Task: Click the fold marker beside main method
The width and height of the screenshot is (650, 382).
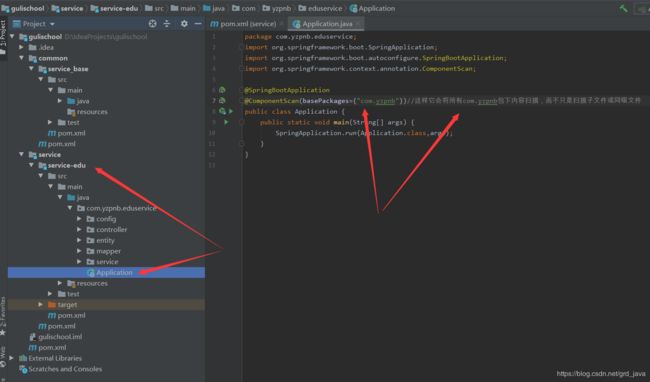Action: coord(241,122)
